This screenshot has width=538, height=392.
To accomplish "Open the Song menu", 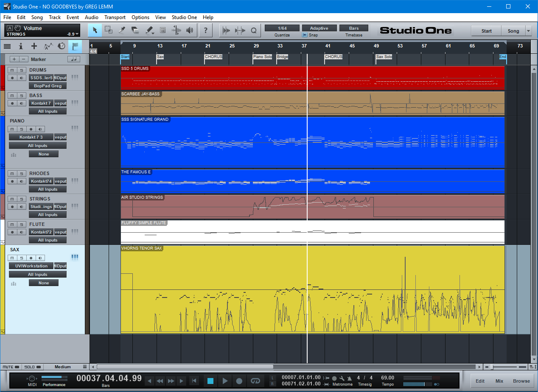I will coord(37,17).
